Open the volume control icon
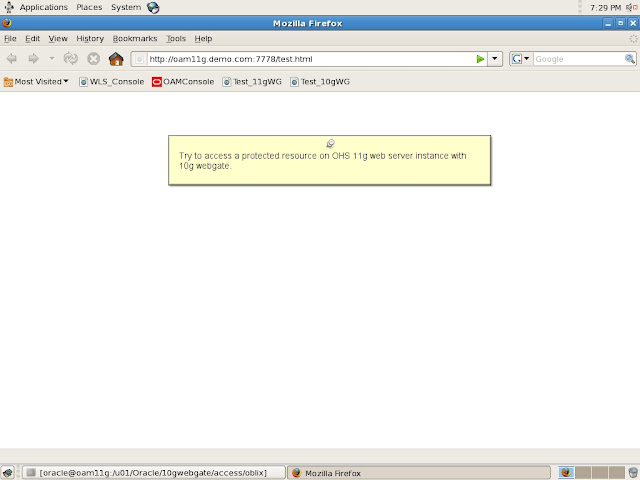640x480 pixels. 631,7
